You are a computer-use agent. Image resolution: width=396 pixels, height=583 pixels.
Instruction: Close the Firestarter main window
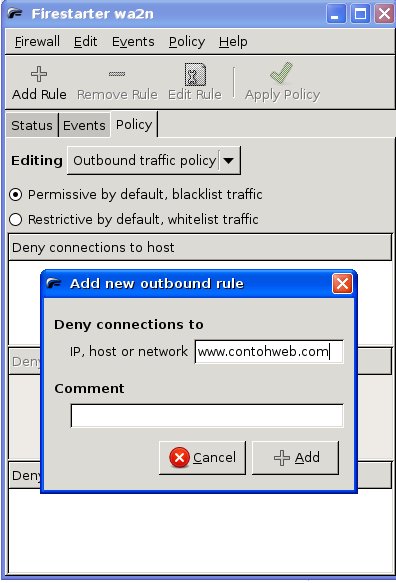pos(384,14)
